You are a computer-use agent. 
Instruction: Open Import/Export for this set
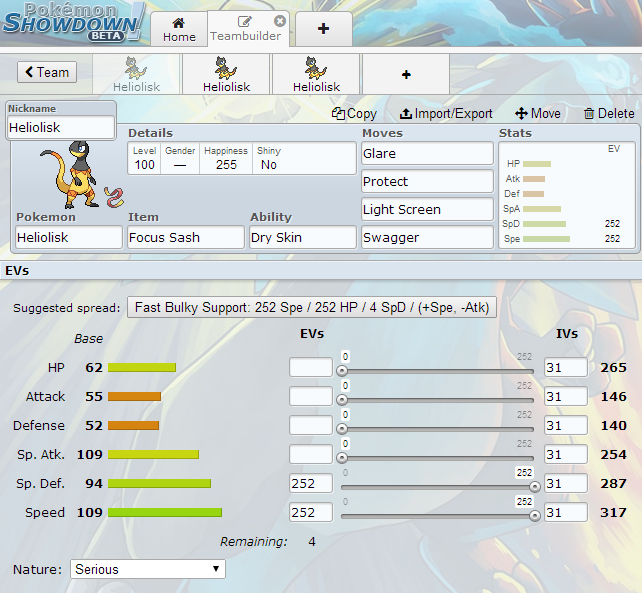point(446,113)
